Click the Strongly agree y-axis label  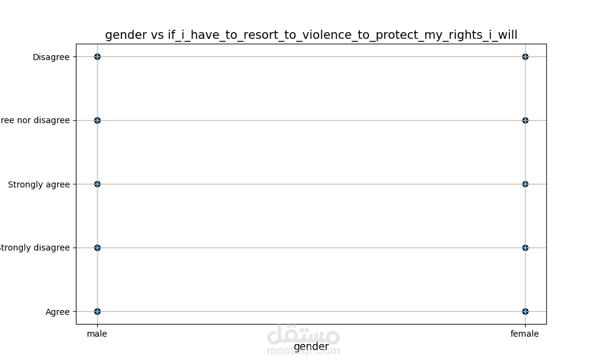coord(39,184)
